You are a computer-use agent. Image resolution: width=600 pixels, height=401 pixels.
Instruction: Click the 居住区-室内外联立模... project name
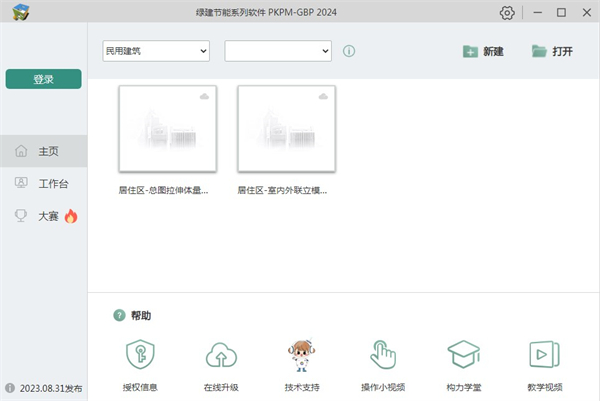(x=282, y=190)
